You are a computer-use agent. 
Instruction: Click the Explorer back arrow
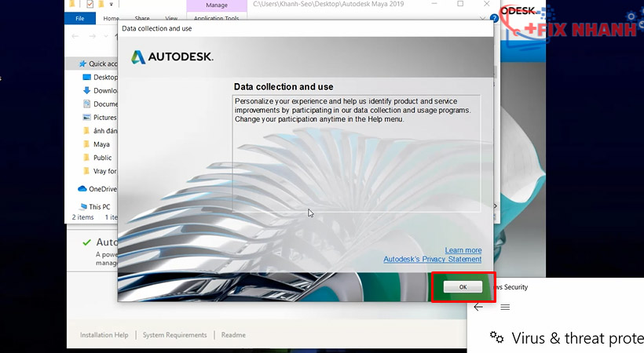click(75, 37)
